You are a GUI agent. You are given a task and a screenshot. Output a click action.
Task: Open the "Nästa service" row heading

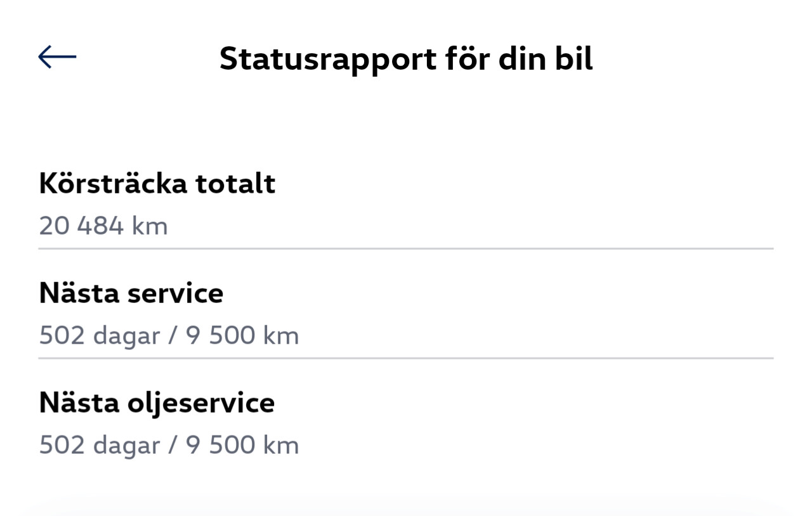click(x=131, y=293)
